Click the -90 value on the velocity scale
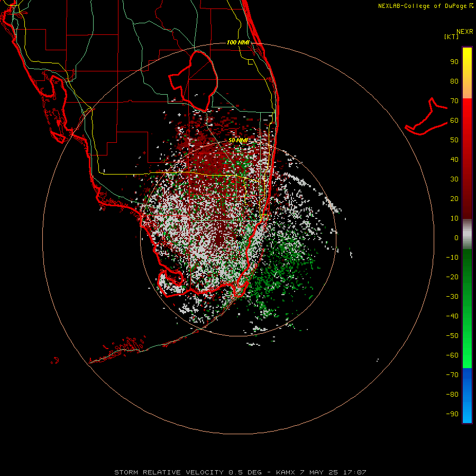This screenshot has width=476, height=476. click(452, 414)
